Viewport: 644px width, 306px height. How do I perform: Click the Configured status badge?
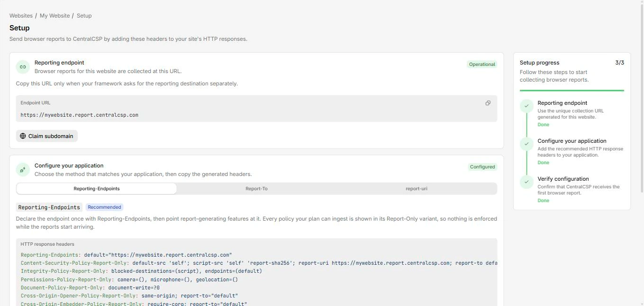(482, 167)
